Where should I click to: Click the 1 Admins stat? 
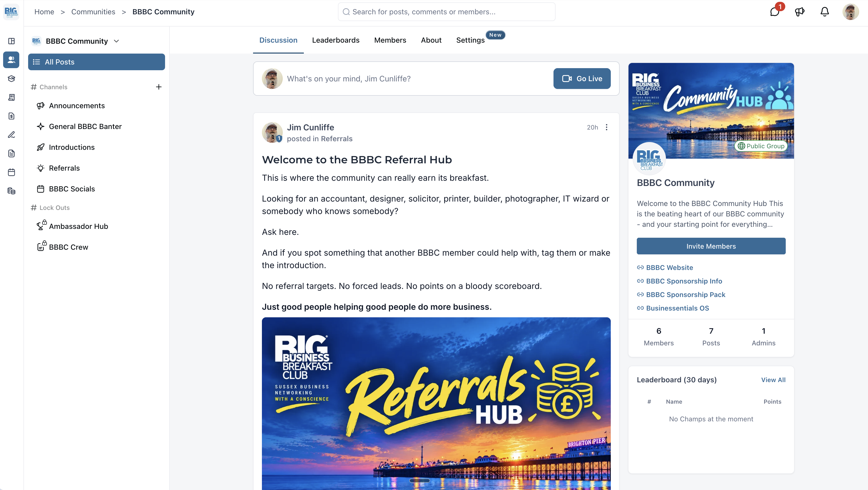click(x=764, y=337)
